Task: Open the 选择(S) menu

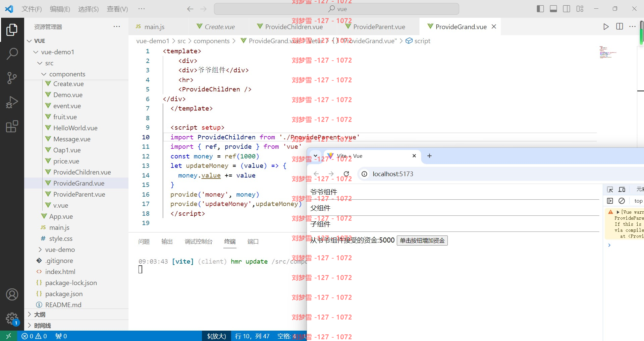Action: pyautogui.click(x=89, y=9)
